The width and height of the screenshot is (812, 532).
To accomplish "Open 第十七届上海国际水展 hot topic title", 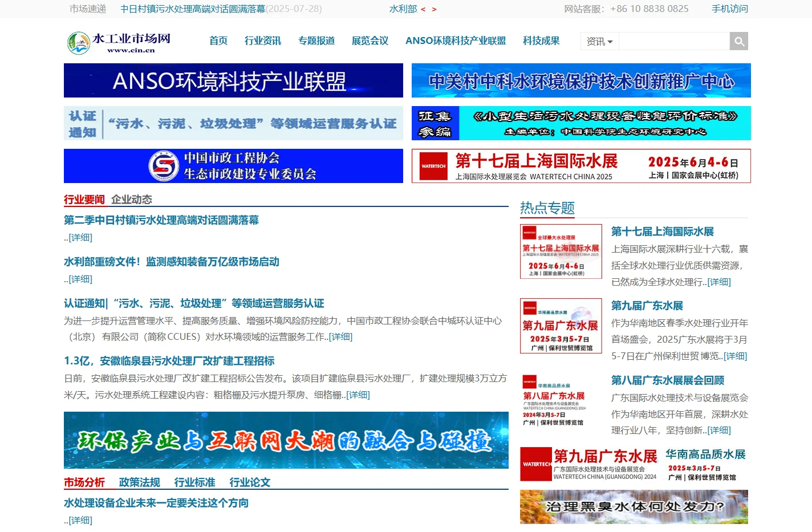I will 663,232.
